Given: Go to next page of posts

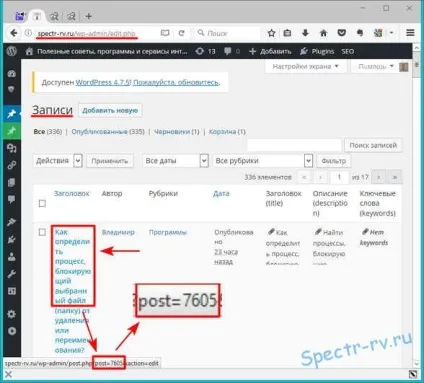Looking at the screenshot, I should (x=378, y=177).
